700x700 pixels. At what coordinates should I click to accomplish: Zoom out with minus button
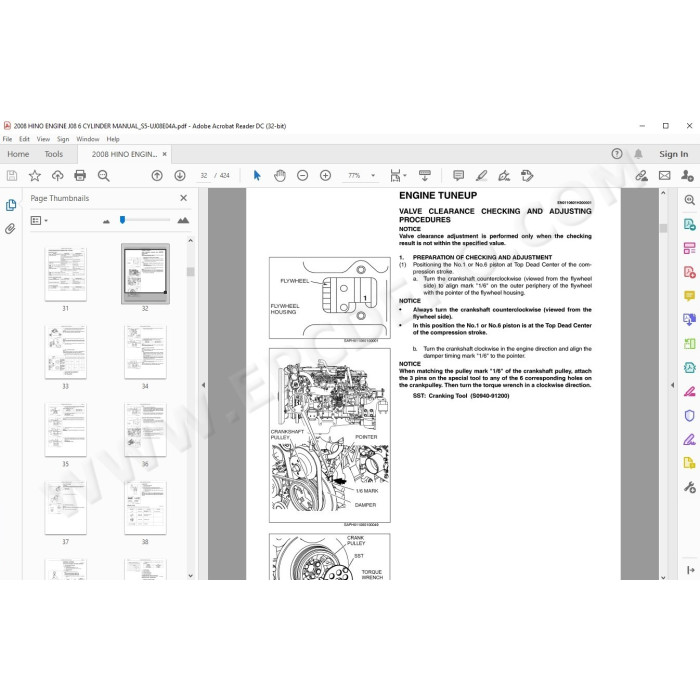coord(302,175)
